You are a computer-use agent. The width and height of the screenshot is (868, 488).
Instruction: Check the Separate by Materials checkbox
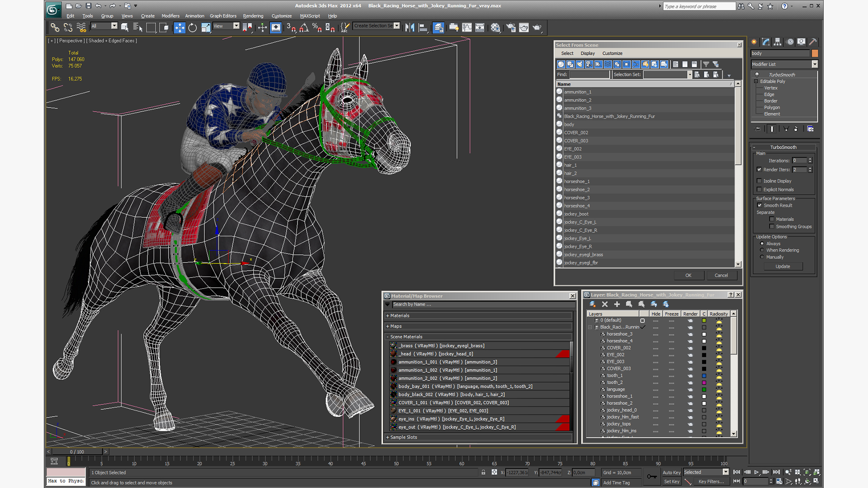tap(772, 219)
